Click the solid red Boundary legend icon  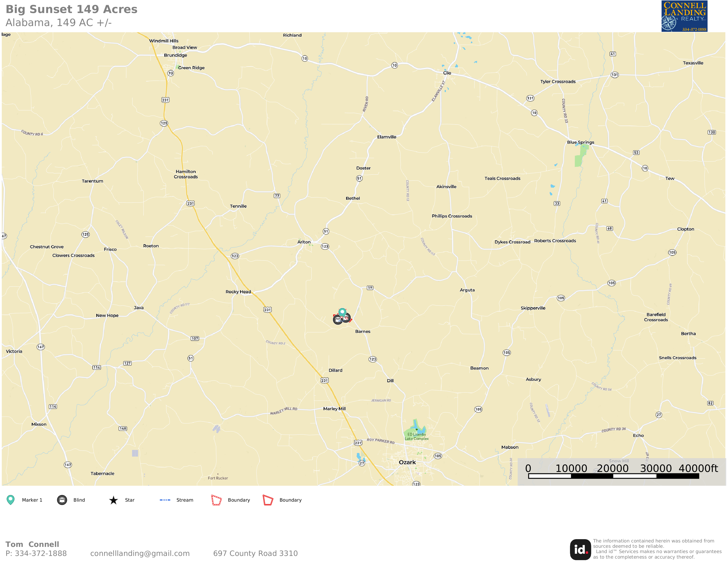point(268,500)
